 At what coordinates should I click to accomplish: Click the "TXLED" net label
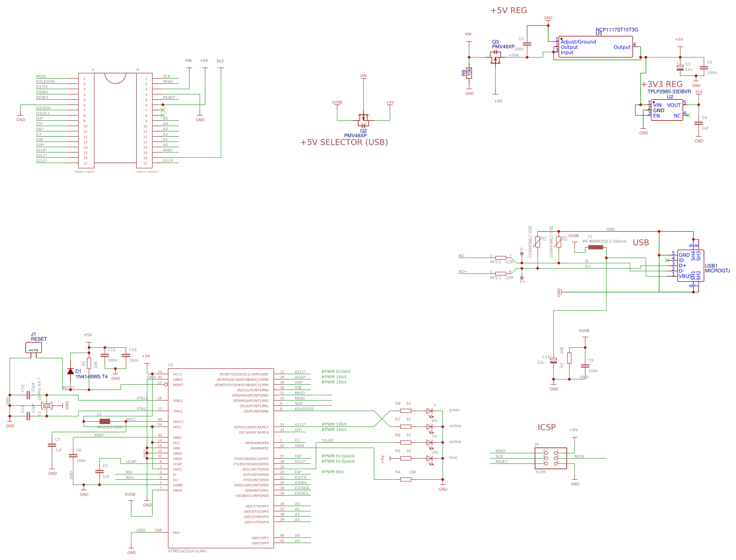(x=327, y=440)
